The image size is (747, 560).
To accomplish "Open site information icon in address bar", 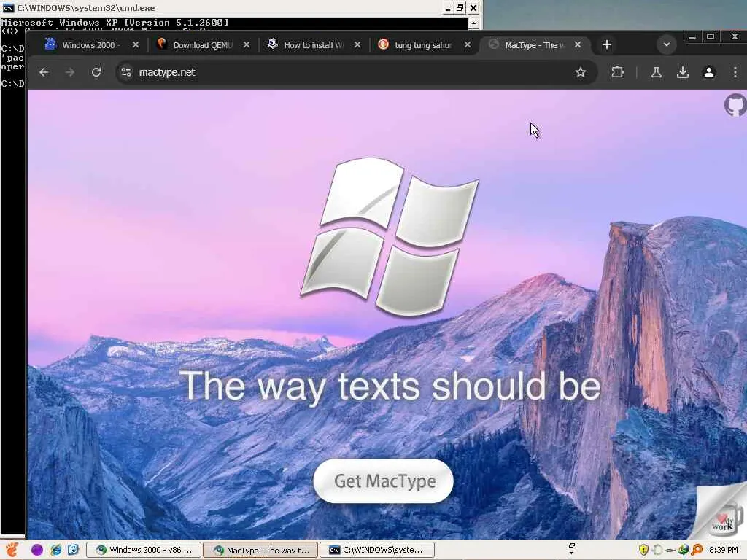I will 126,72.
